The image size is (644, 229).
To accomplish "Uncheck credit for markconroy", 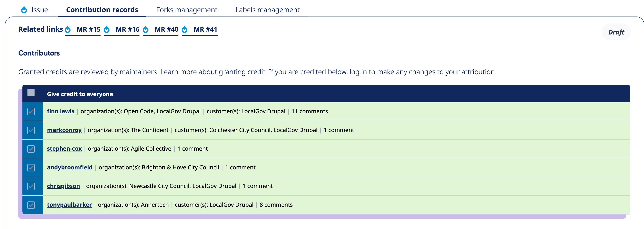I will coord(31,130).
